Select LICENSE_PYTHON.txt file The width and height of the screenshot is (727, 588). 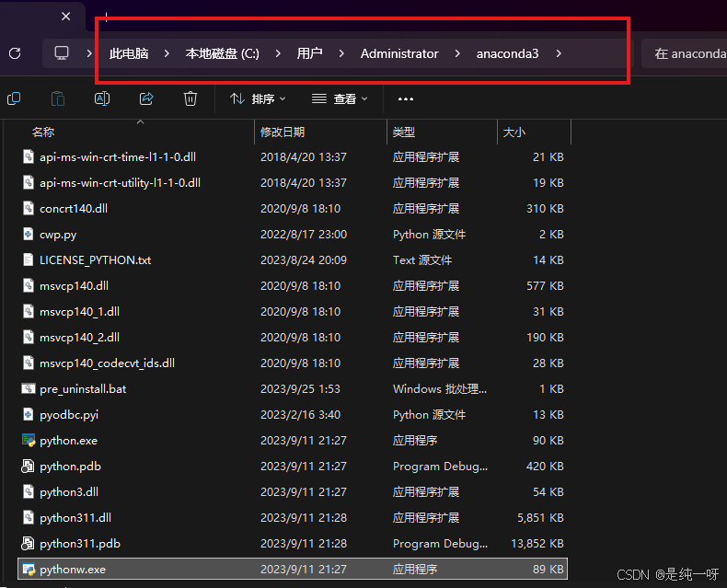tap(96, 260)
